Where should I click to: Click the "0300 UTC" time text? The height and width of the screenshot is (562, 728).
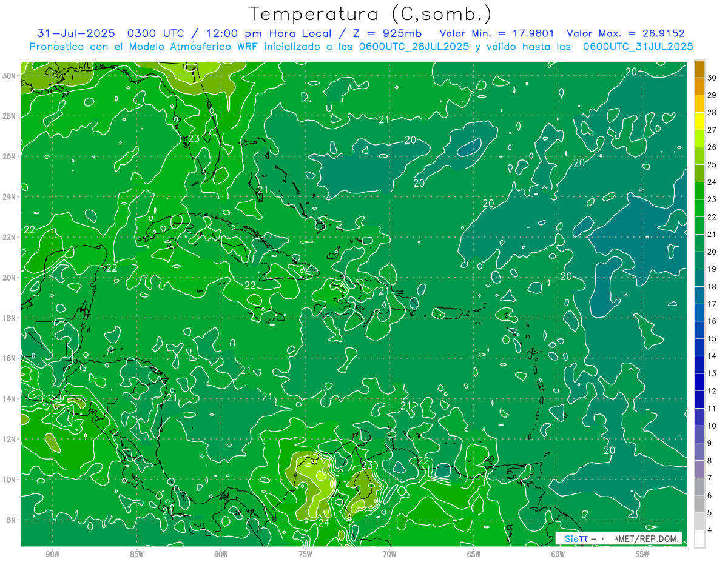coord(155,33)
